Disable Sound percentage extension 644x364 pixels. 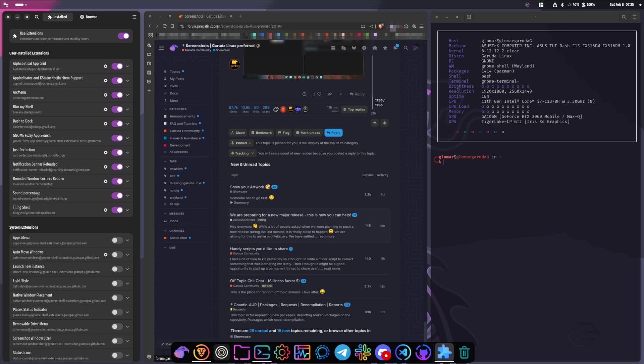click(117, 195)
